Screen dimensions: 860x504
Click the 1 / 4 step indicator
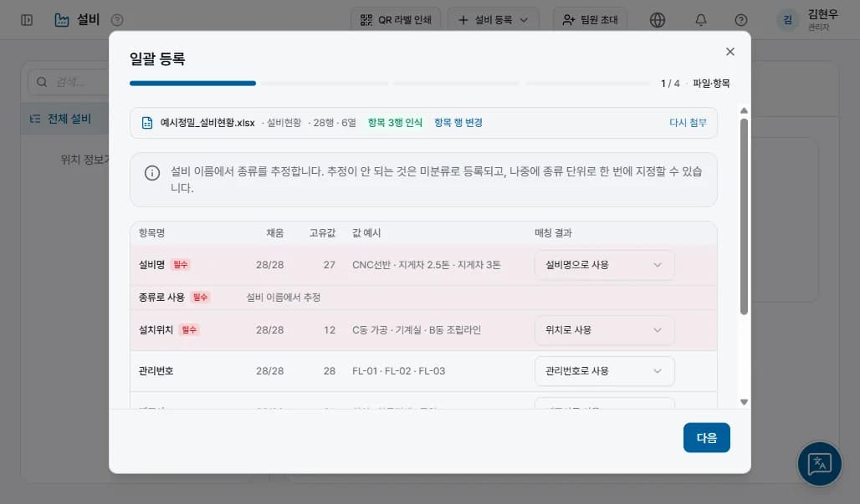(670, 84)
